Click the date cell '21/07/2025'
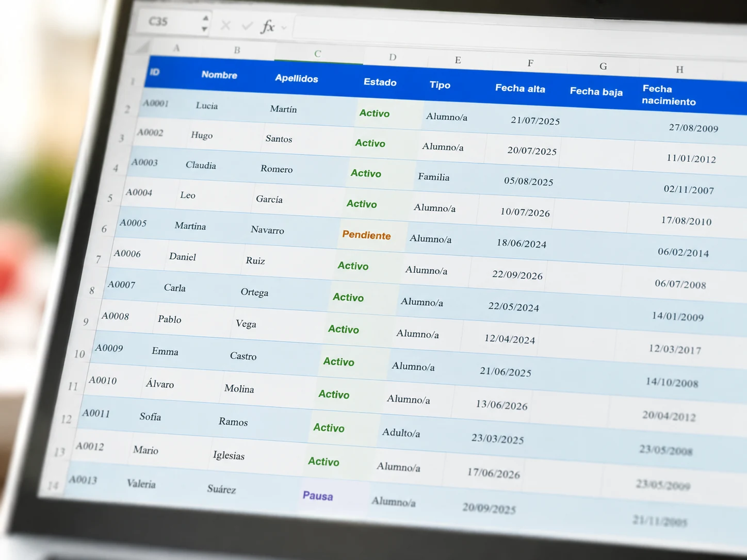 pyautogui.click(x=535, y=121)
